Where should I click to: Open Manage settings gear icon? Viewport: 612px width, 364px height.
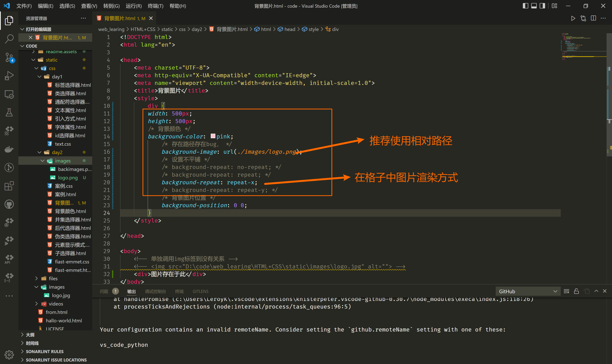point(9,354)
